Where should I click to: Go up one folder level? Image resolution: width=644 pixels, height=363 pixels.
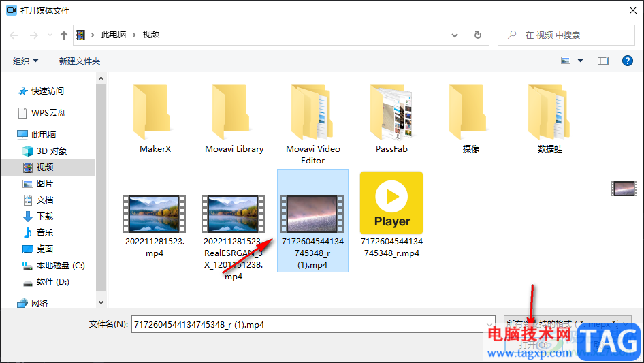(64, 35)
